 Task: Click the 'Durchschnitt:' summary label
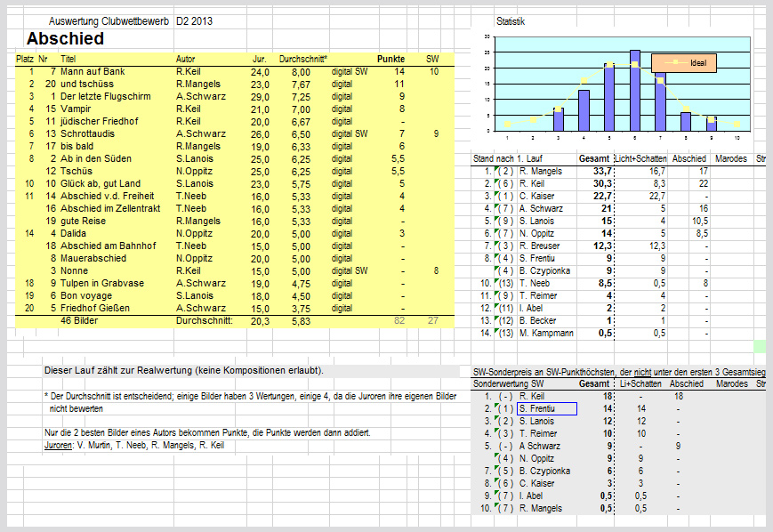click(205, 321)
